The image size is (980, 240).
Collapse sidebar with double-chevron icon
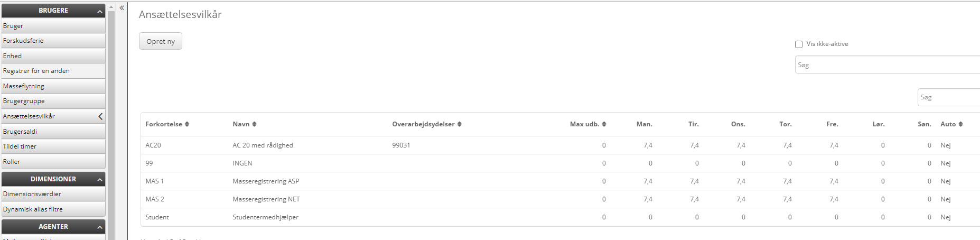tap(122, 8)
